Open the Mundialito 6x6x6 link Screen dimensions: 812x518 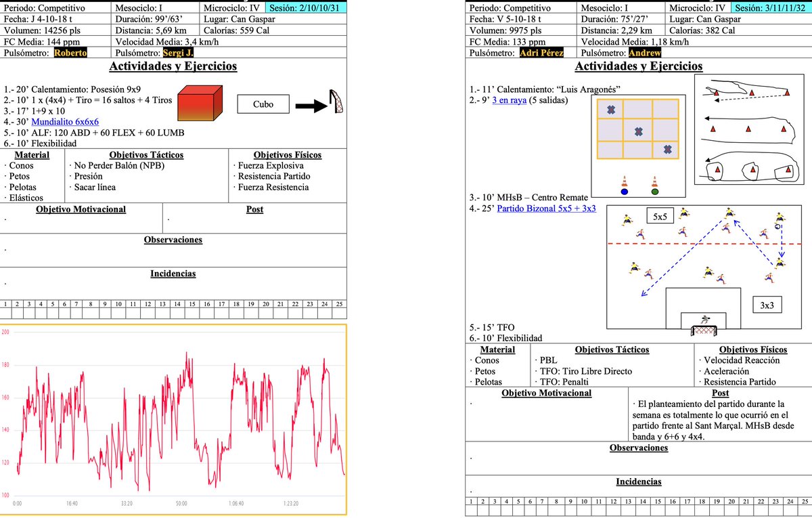pos(66,121)
